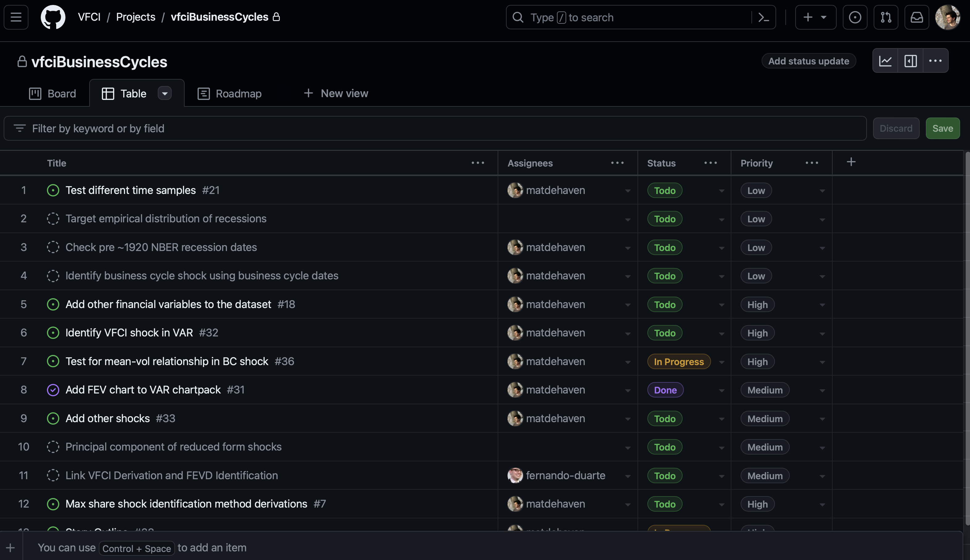Click the green Save button
Image resolution: width=970 pixels, height=560 pixels.
(x=942, y=129)
